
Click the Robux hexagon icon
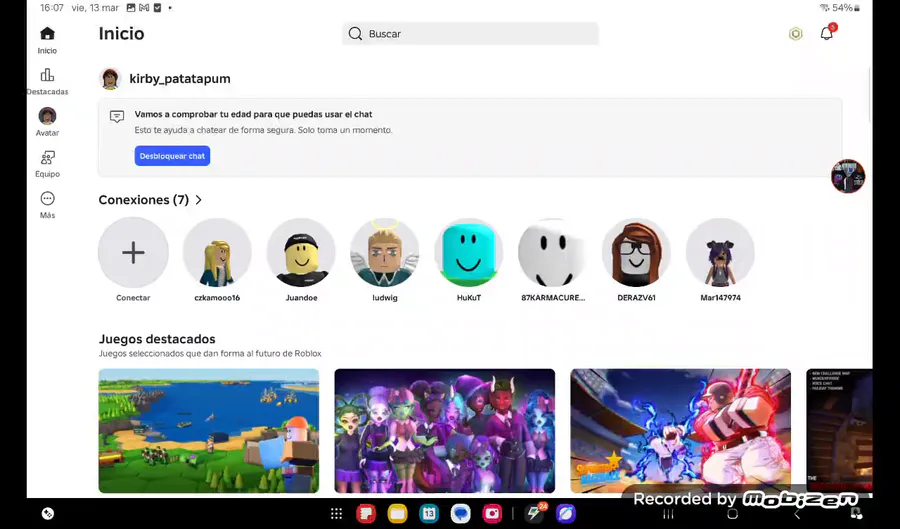click(796, 34)
